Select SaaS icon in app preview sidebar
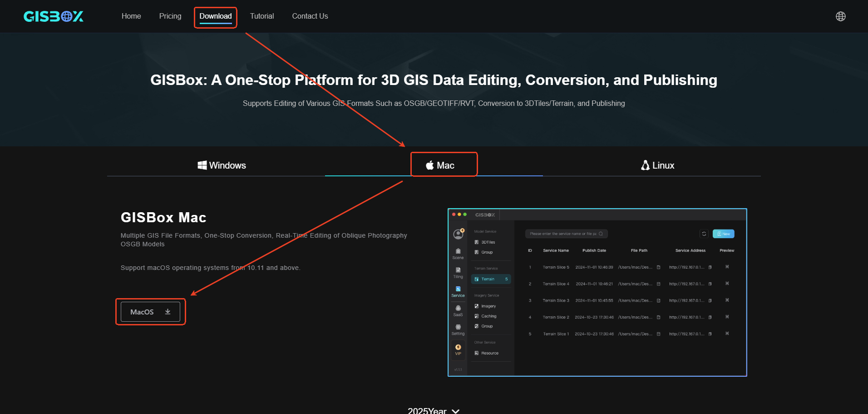868x414 pixels. pos(458,311)
